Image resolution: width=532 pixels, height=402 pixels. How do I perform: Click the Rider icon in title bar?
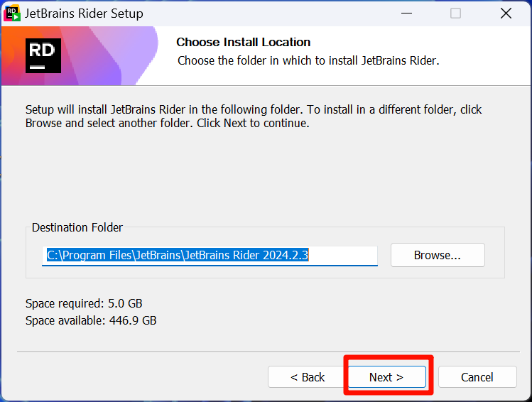click(12, 13)
